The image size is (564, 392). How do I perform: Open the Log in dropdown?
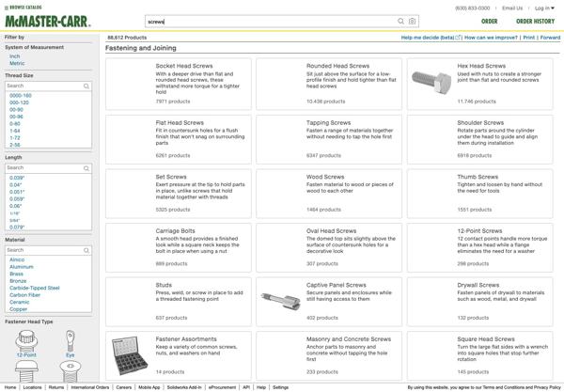(544, 8)
